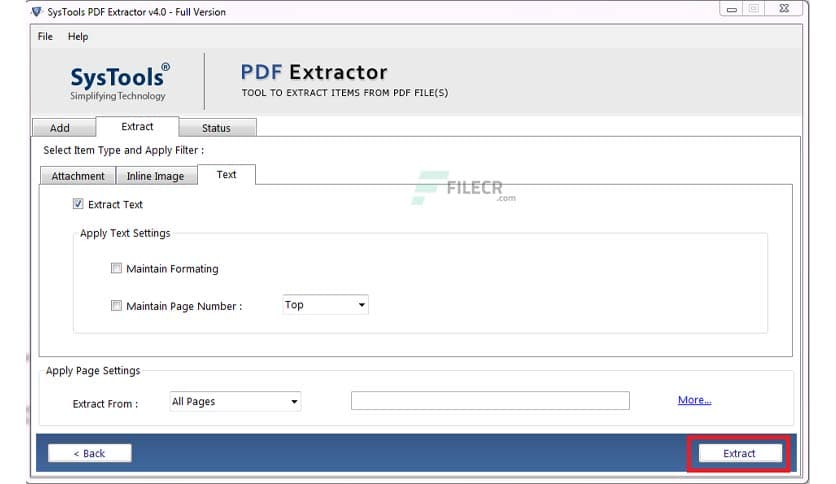Image resolution: width=836 pixels, height=484 pixels.
Task: Select the Extract tab
Action: click(x=137, y=126)
